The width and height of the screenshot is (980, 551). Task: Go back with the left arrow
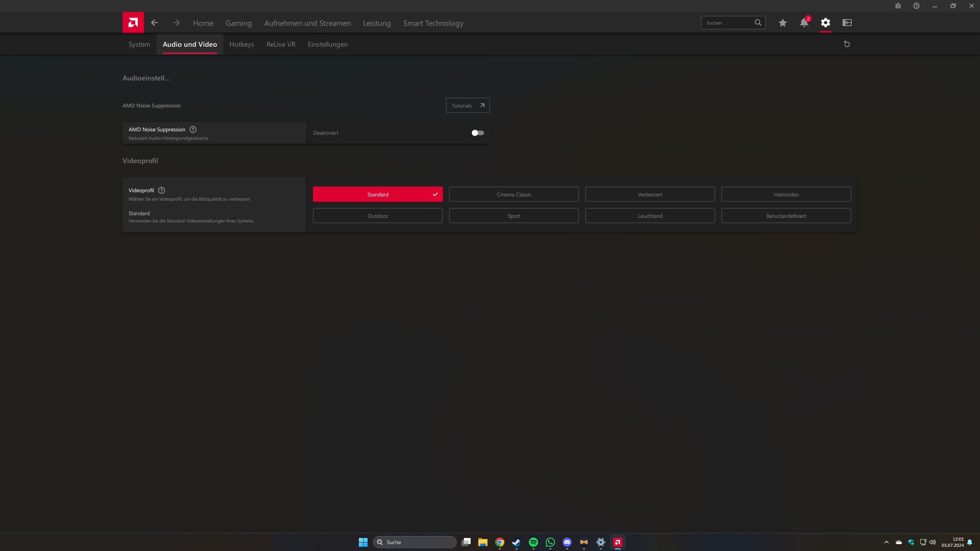click(154, 23)
